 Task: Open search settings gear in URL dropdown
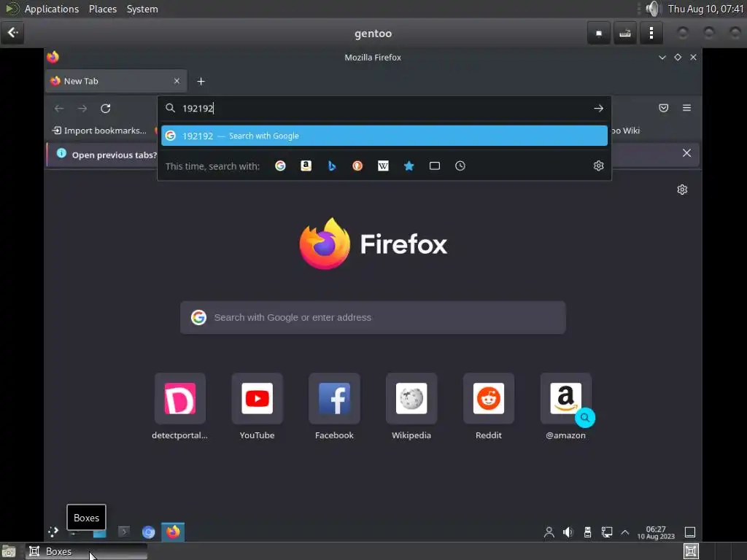(598, 166)
